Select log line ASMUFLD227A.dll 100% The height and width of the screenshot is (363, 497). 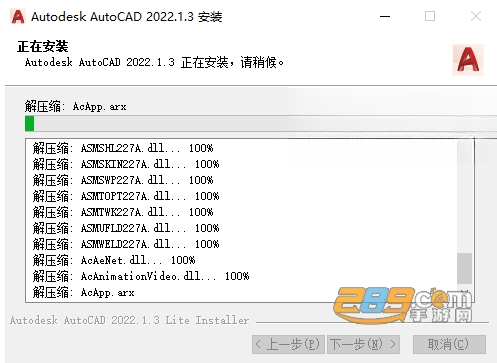[126, 228]
